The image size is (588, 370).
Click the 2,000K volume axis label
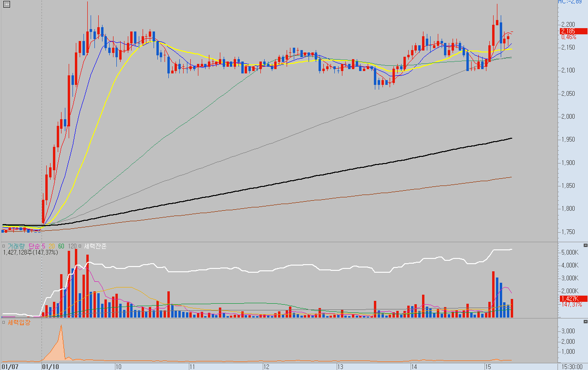click(570, 291)
